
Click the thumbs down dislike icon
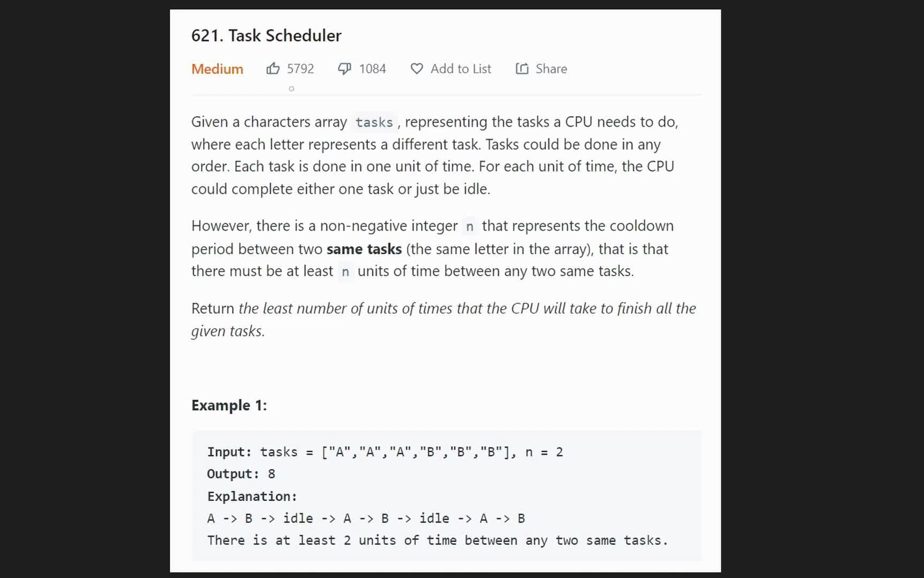[x=345, y=69]
